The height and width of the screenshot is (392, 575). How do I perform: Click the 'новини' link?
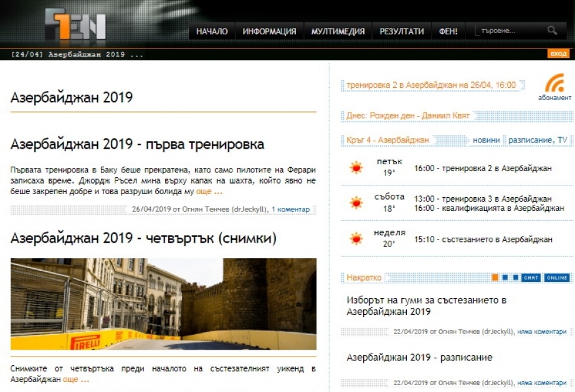[487, 141]
